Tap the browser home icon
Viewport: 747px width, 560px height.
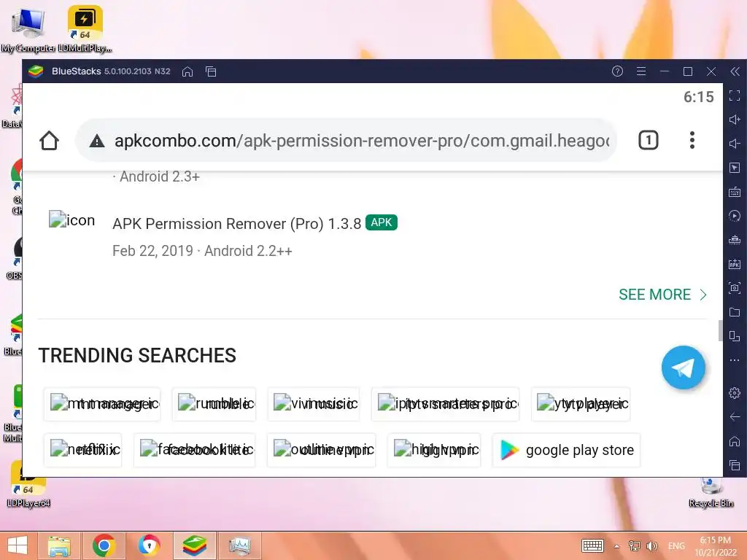(49, 141)
